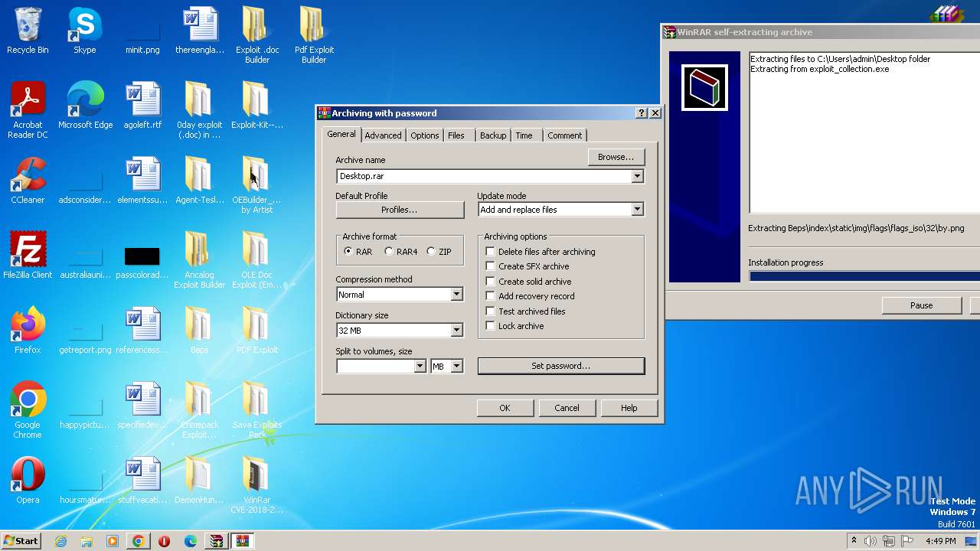This screenshot has width=980, height=551.
Task: Open the Backup tab
Action: coord(493,135)
